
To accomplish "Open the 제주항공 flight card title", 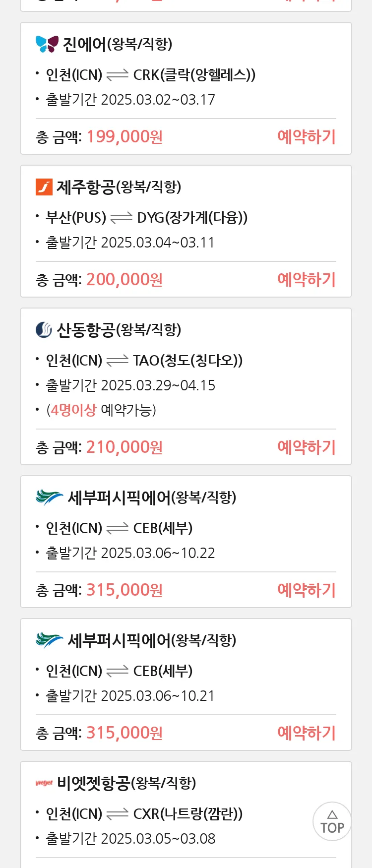I will [x=119, y=187].
